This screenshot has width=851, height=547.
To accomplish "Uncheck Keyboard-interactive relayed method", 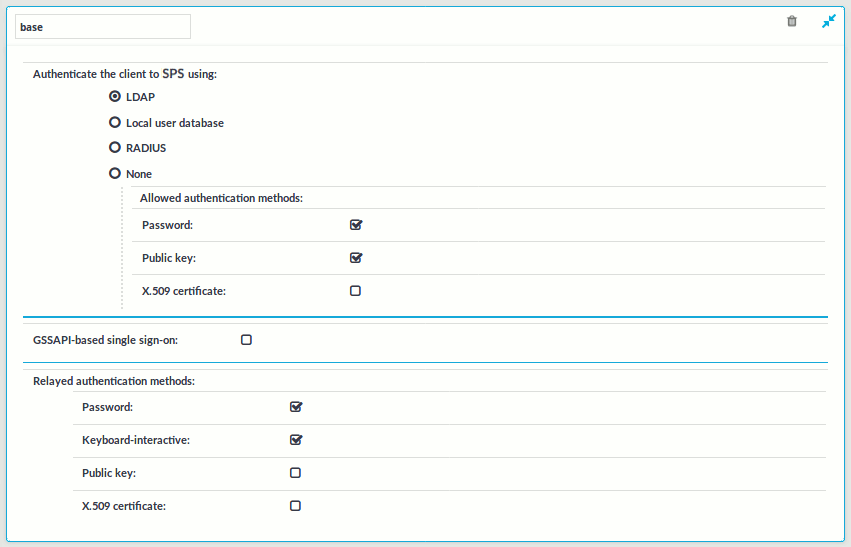I will coord(296,440).
